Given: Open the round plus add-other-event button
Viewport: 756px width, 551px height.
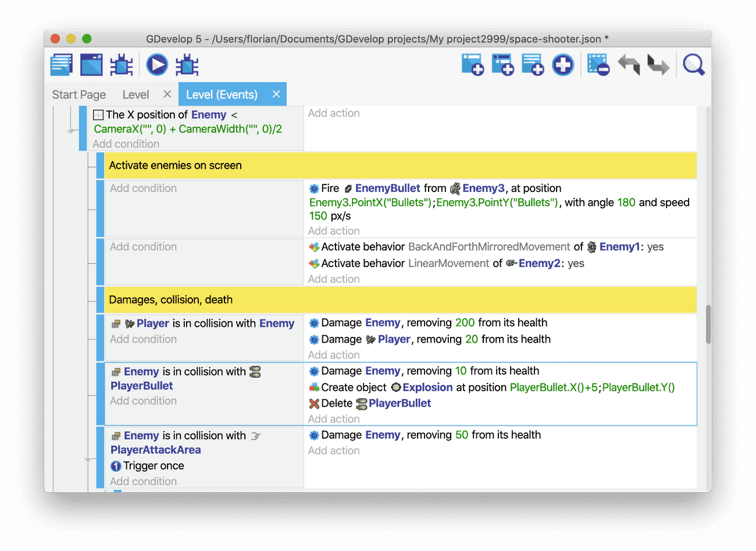Looking at the screenshot, I should [562, 65].
